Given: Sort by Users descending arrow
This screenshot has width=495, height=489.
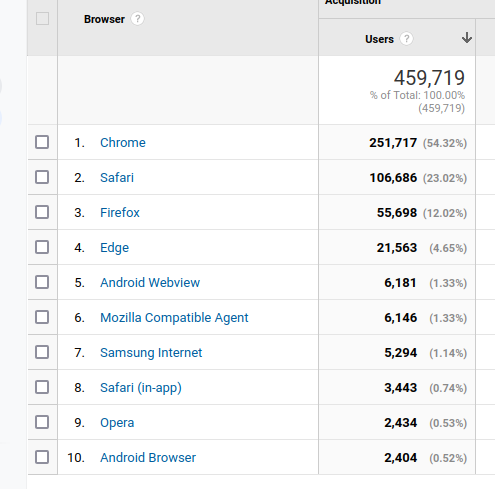Looking at the screenshot, I should [x=467, y=38].
